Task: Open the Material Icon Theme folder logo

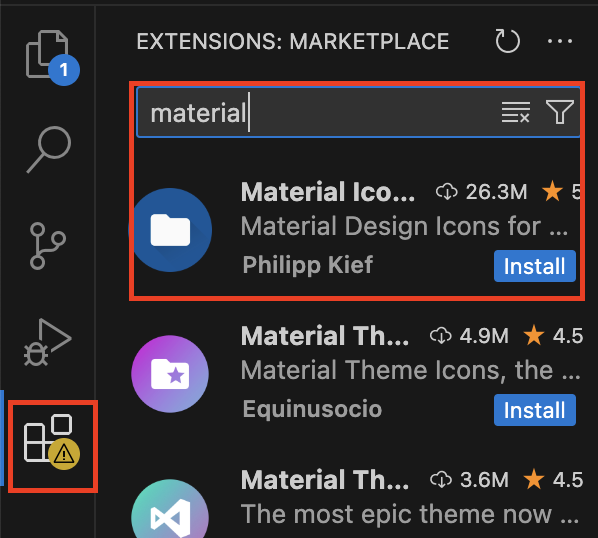Action: tap(170, 230)
